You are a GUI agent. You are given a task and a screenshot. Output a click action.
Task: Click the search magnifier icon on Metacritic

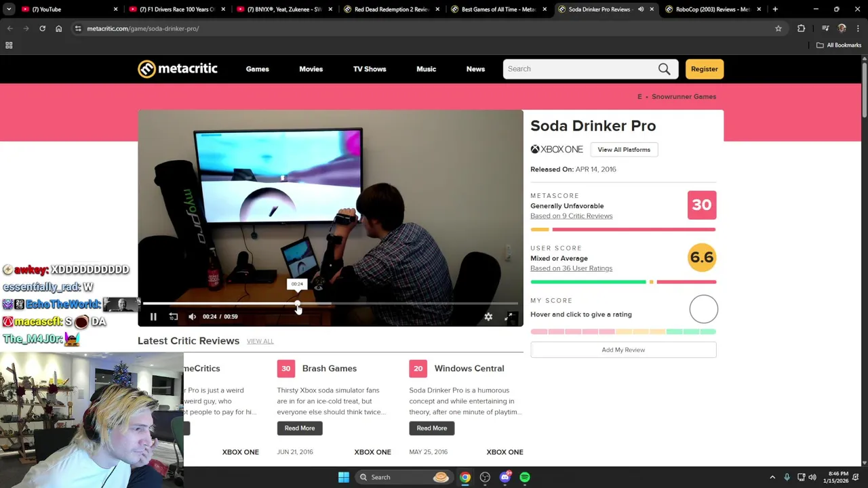click(x=664, y=68)
